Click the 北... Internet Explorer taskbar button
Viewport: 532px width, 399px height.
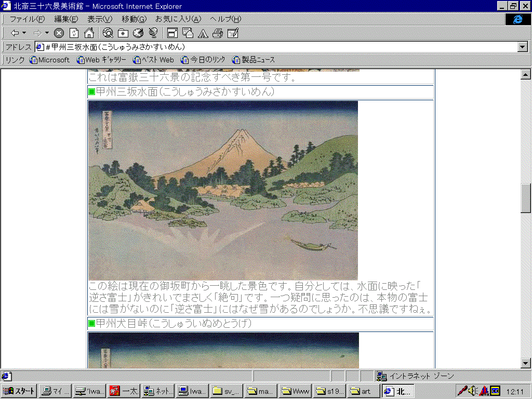398,391
